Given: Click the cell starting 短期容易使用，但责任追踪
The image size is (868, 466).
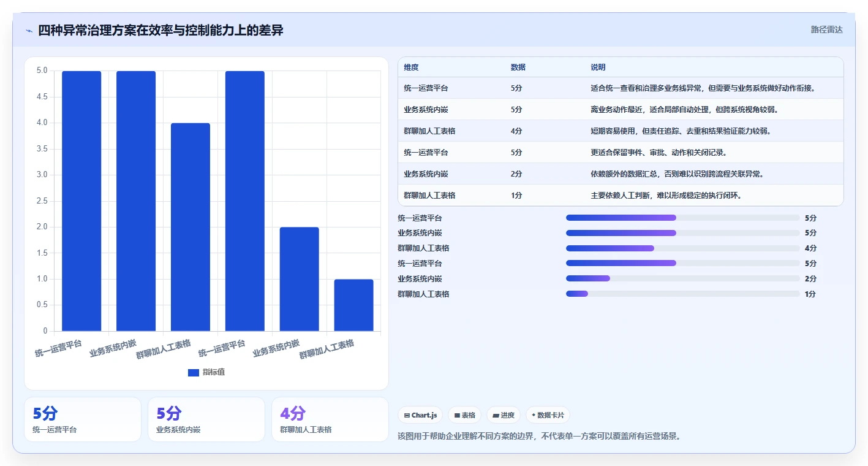Looking at the screenshot, I should [681, 131].
